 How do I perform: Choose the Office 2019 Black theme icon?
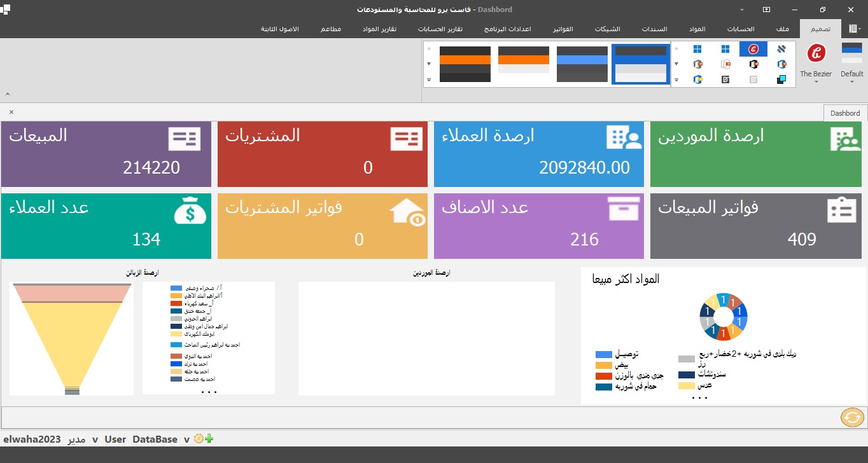753,64
